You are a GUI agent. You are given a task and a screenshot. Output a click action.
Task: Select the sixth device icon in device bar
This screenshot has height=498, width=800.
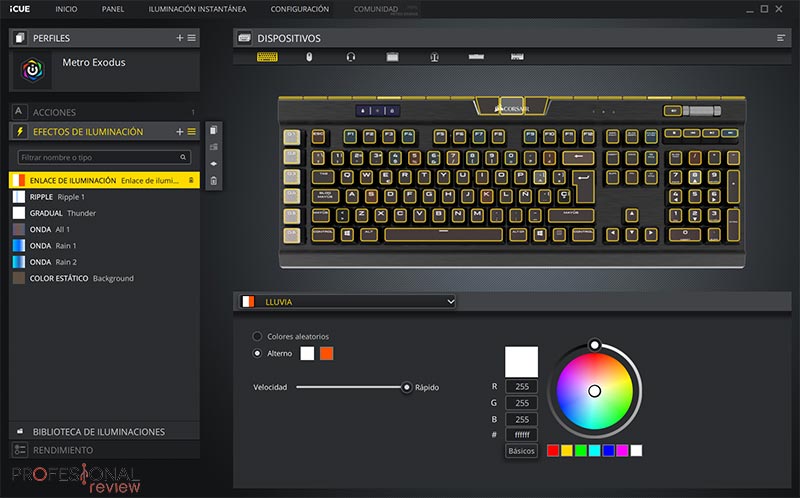(476, 57)
